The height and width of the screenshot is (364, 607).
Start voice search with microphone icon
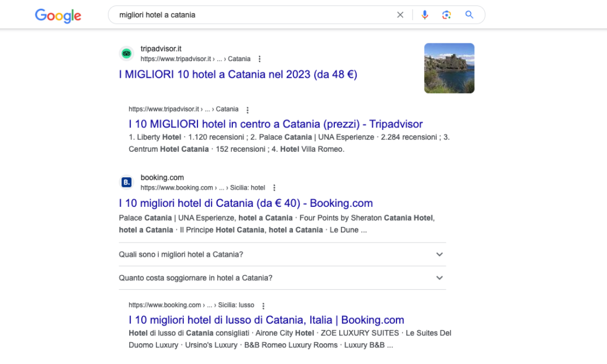(x=424, y=15)
